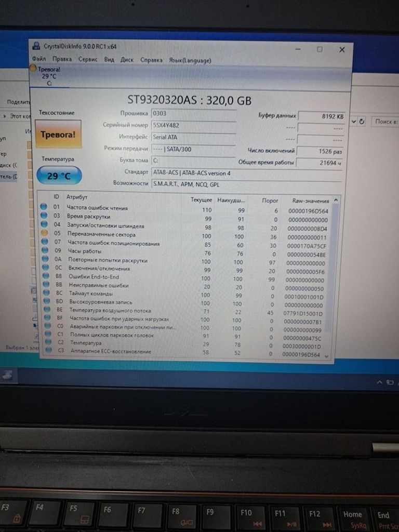The image size is (399, 532).
Task: Click status dot for 01 Частота ошибок чтения
Action: tap(44, 206)
